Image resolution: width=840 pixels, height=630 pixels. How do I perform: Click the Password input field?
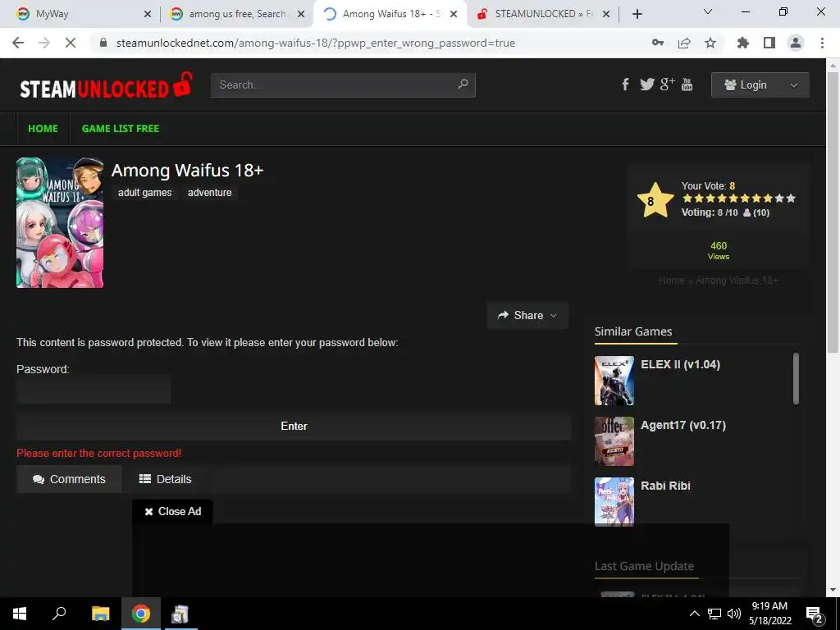tap(94, 390)
